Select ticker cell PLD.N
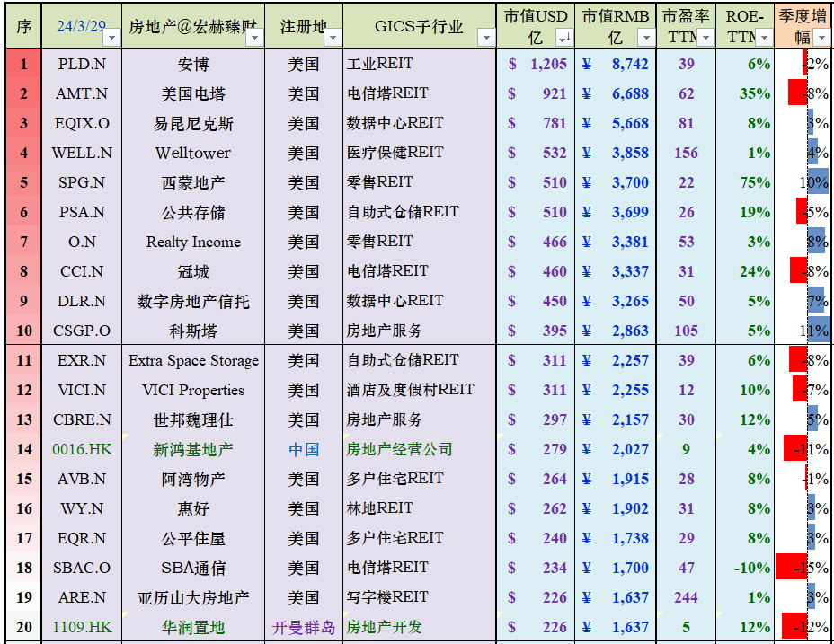This screenshot has width=834, height=644. click(82, 64)
